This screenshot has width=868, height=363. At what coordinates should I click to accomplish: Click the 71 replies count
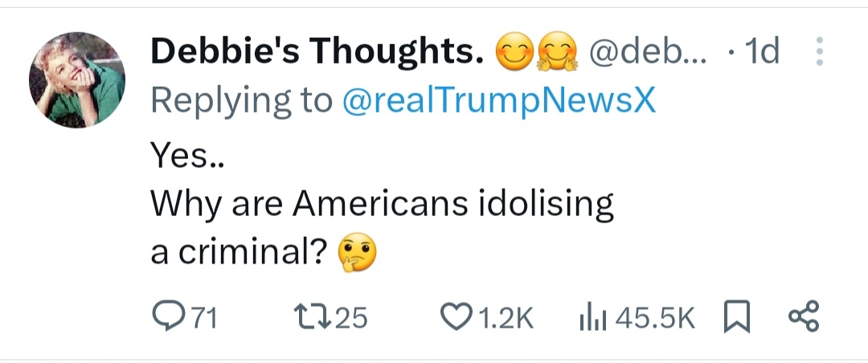205,318
